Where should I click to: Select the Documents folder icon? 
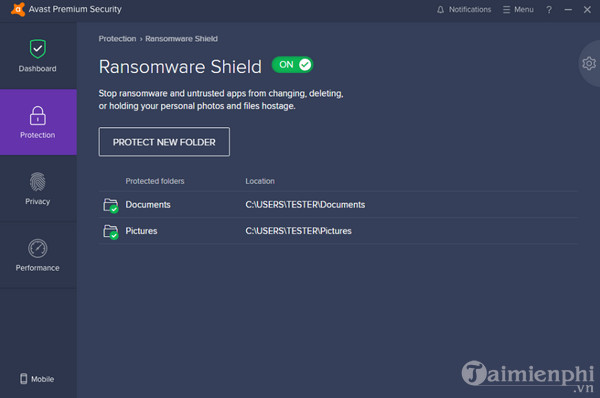click(111, 206)
